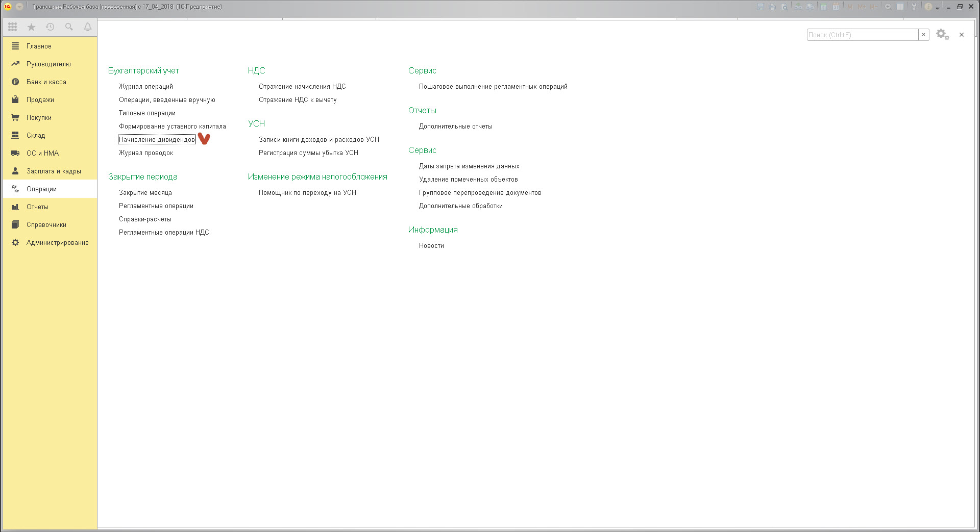Show history via the clock icon
This screenshot has width=980, height=532.
pos(50,27)
